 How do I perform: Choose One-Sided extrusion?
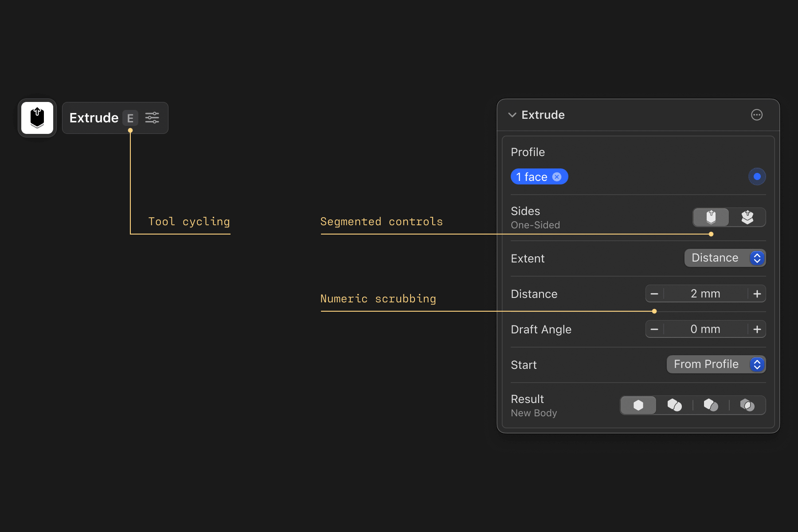coord(711,217)
